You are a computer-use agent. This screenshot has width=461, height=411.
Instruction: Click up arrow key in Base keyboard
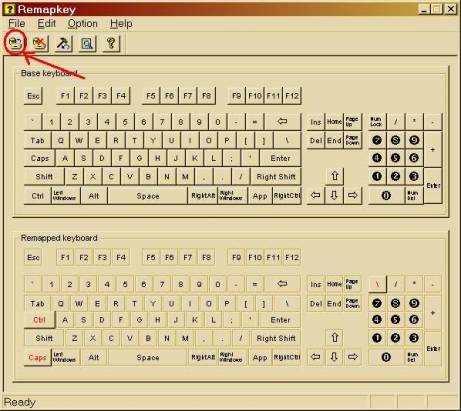point(335,176)
